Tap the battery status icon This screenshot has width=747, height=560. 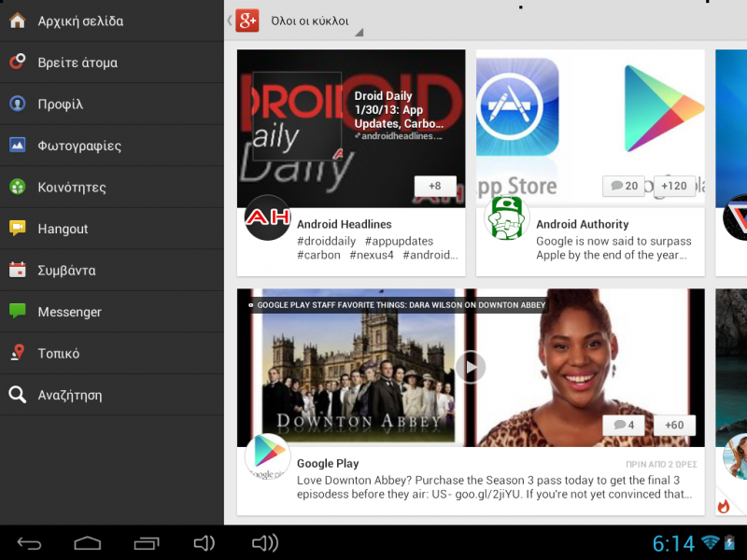click(729, 542)
